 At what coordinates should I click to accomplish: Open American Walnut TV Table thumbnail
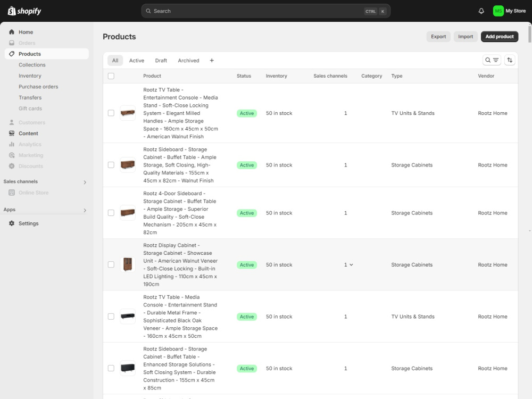[x=128, y=113]
